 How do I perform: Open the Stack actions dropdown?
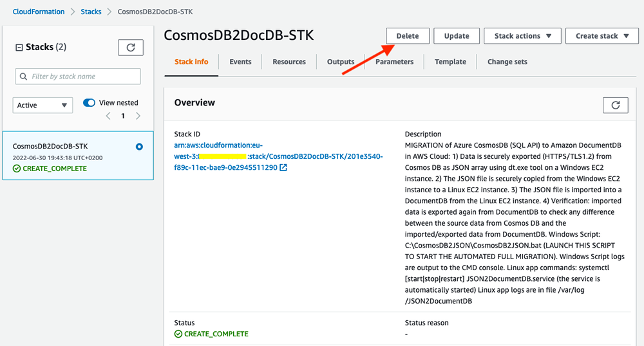tap(522, 35)
